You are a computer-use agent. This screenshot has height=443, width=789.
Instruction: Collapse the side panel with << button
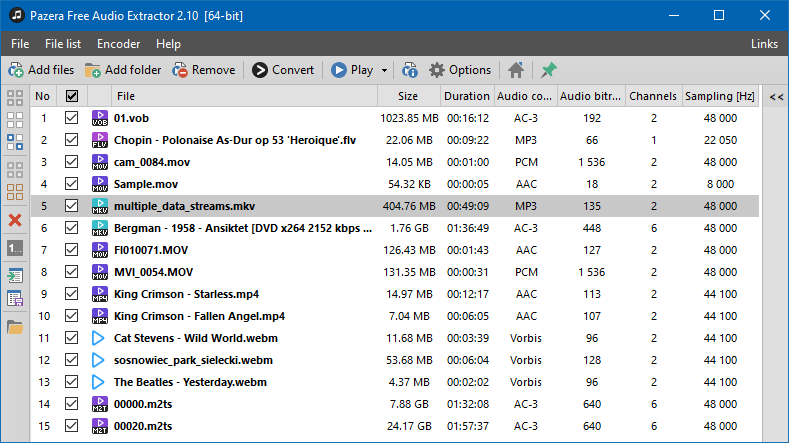[776, 97]
